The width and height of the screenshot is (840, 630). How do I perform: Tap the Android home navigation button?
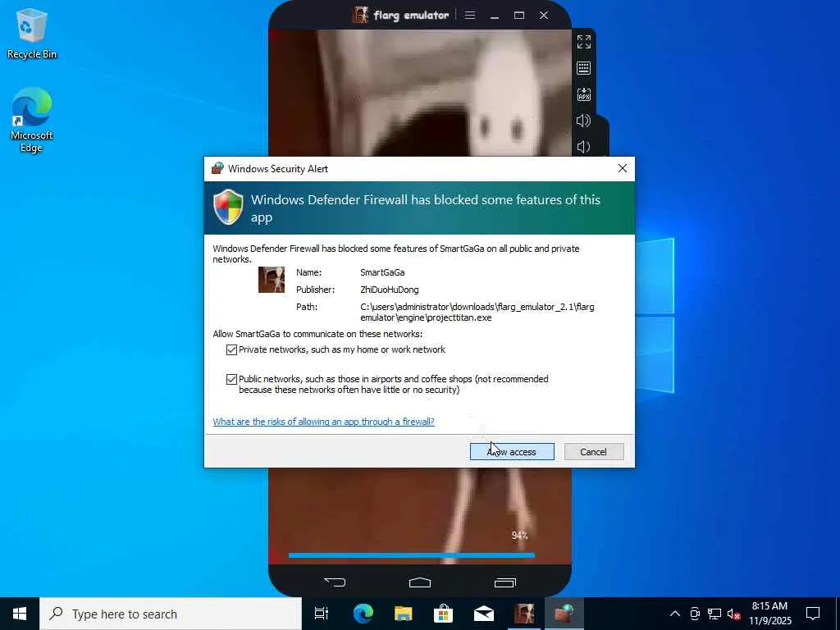pyautogui.click(x=419, y=582)
